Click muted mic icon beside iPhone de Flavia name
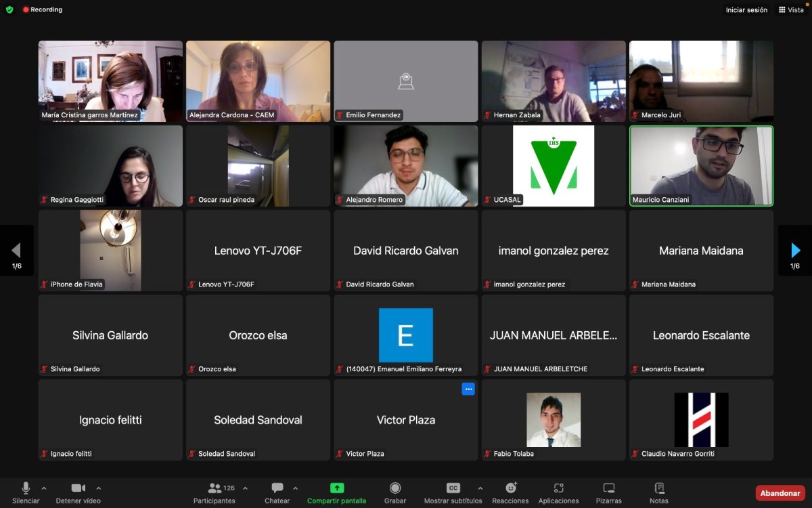The image size is (812, 508). pyautogui.click(x=45, y=284)
